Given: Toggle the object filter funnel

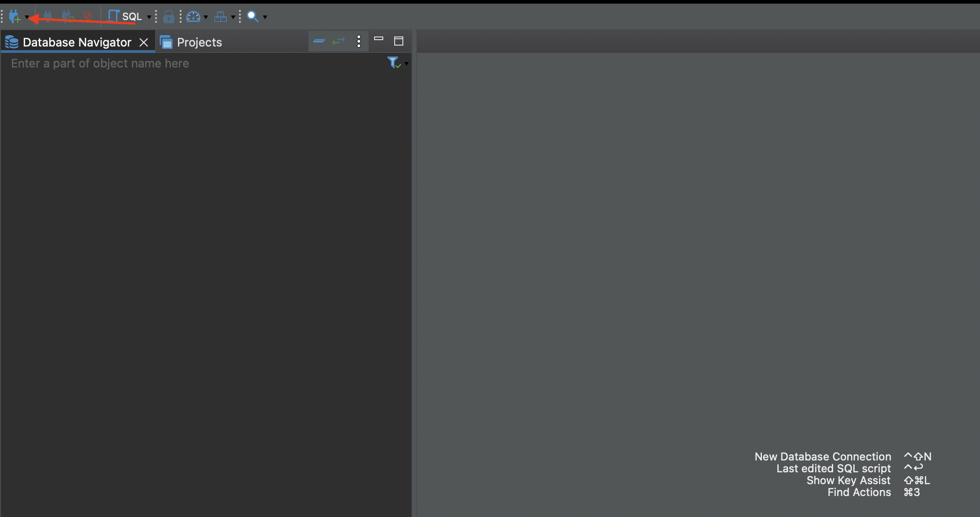Looking at the screenshot, I should [393, 63].
